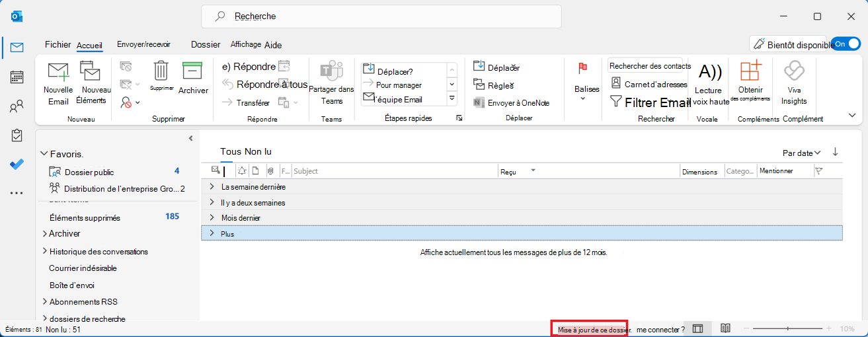The image size is (868, 337).
Task: Show Tous messages filter
Action: pyautogui.click(x=231, y=152)
